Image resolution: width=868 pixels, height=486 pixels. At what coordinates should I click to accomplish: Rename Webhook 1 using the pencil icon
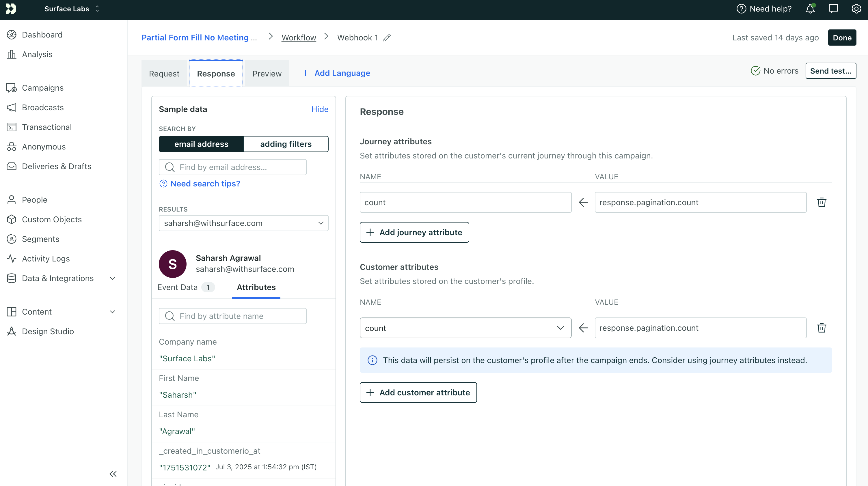387,38
